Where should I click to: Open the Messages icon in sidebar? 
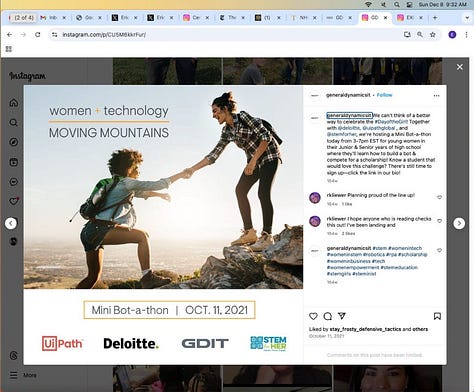(14, 182)
